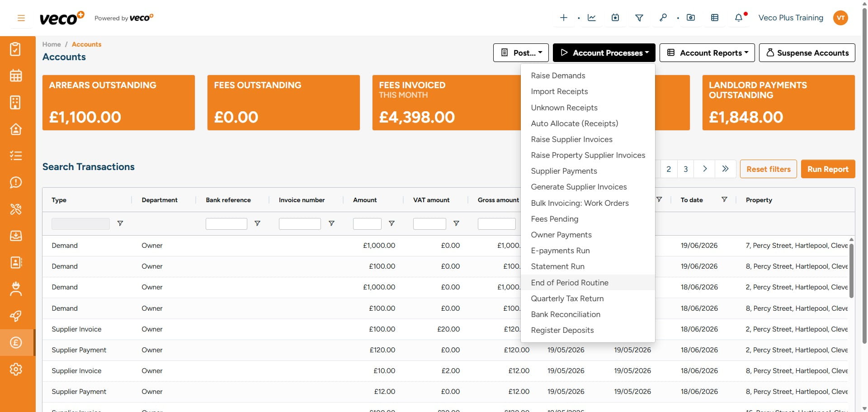The height and width of the screenshot is (412, 868).
Task: Expand the Account Reports dropdown
Action: [x=707, y=53]
